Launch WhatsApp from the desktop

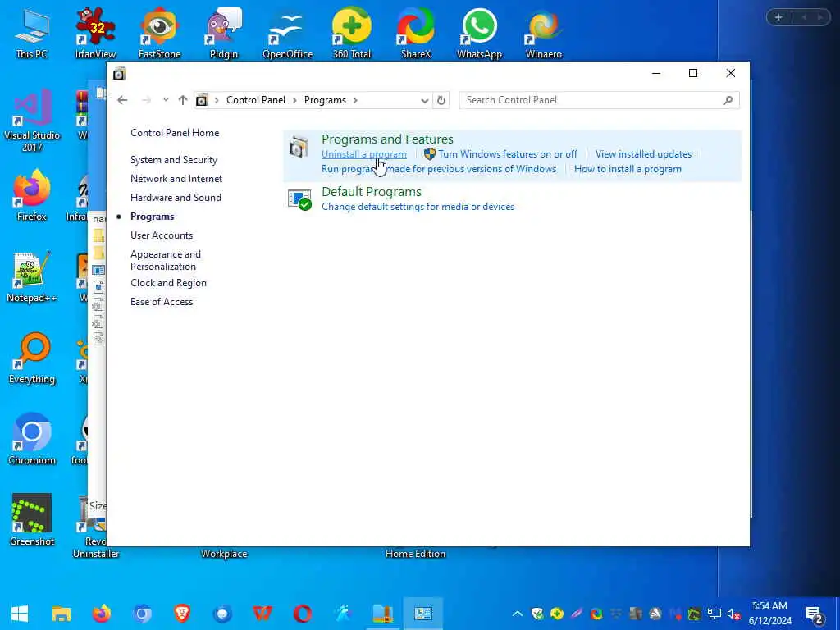479,33
